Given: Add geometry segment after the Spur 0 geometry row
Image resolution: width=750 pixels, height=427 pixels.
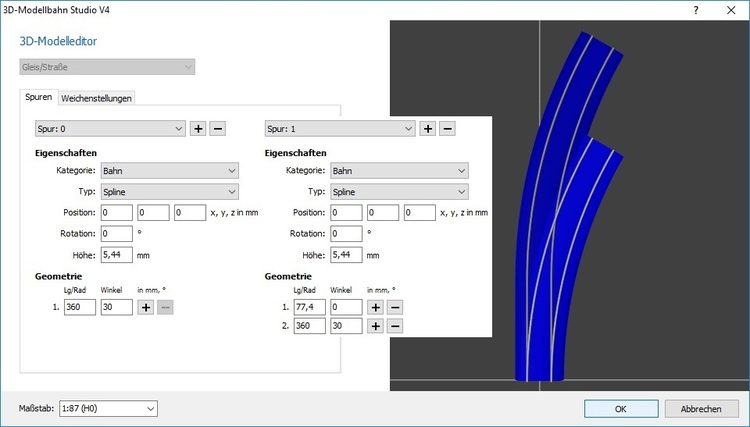Looking at the screenshot, I should (146, 307).
